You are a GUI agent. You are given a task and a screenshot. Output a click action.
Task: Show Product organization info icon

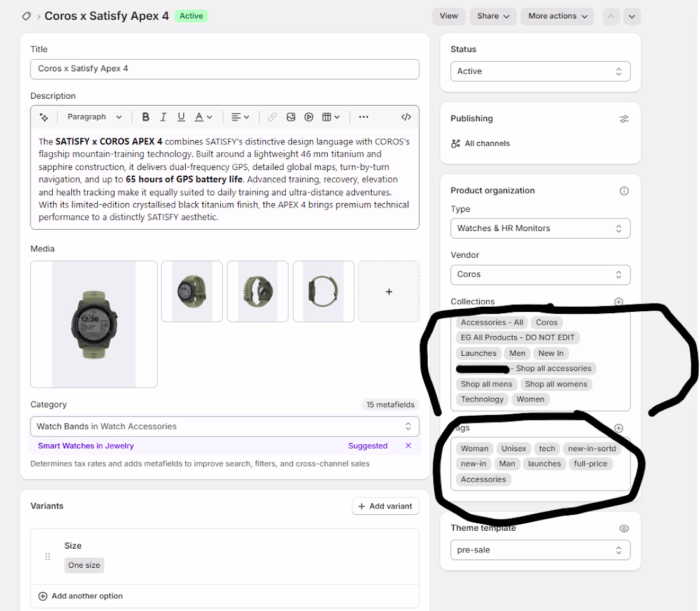tap(624, 191)
